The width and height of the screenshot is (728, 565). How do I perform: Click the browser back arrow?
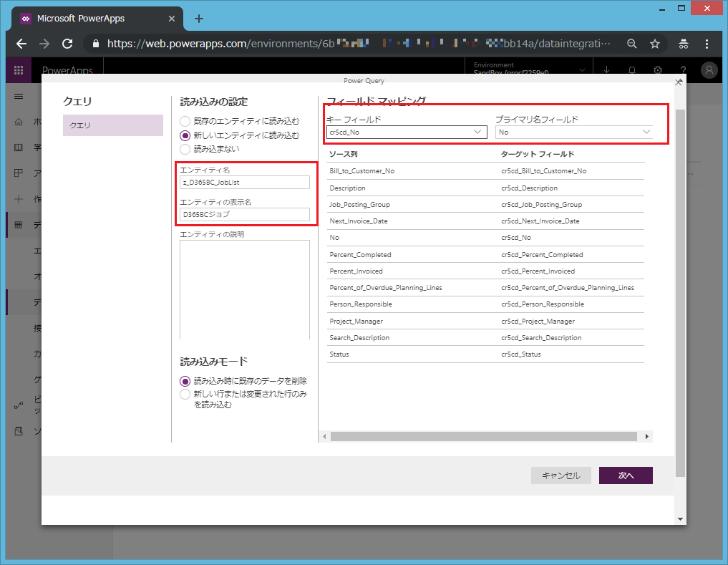tap(21, 44)
